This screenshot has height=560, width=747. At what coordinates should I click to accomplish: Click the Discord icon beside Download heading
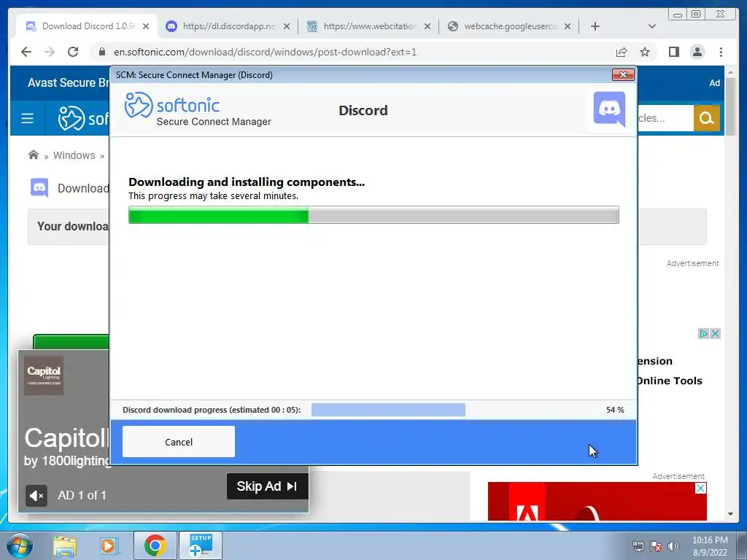[39, 187]
